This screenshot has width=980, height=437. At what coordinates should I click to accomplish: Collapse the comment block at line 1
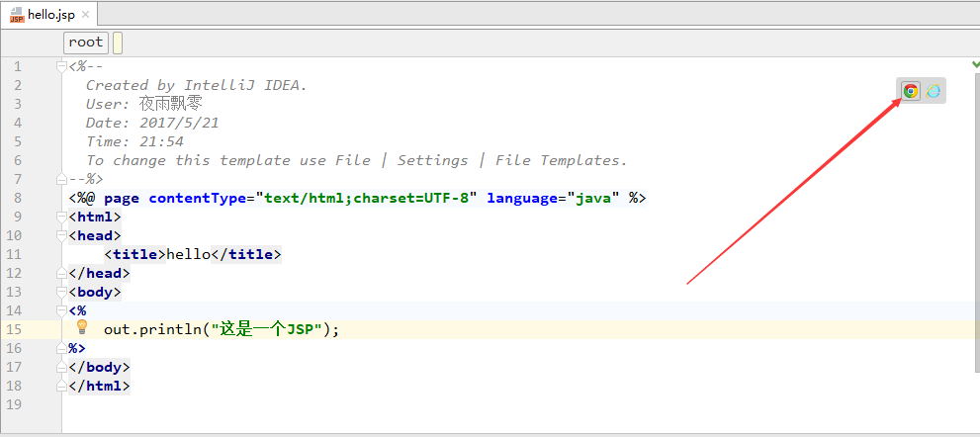point(64,66)
